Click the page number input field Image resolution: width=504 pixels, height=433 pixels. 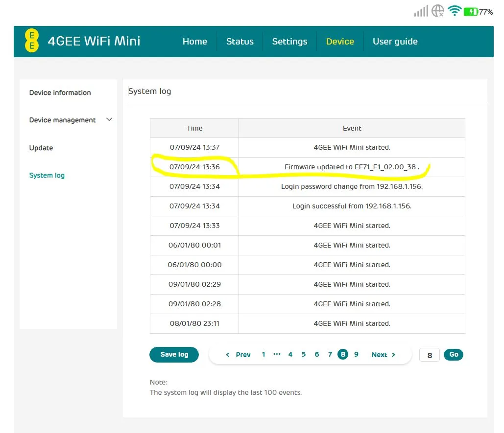tap(430, 355)
